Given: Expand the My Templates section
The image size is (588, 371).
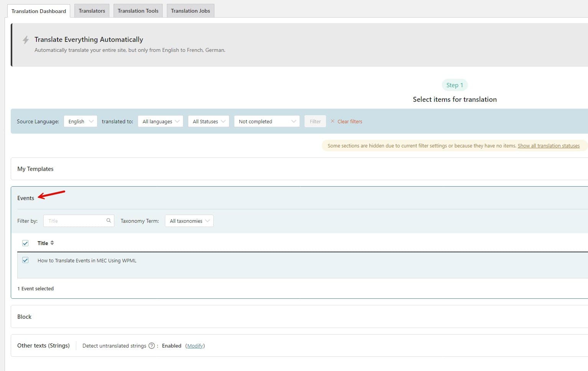Looking at the screenshot, I should [x=35, y=169].
